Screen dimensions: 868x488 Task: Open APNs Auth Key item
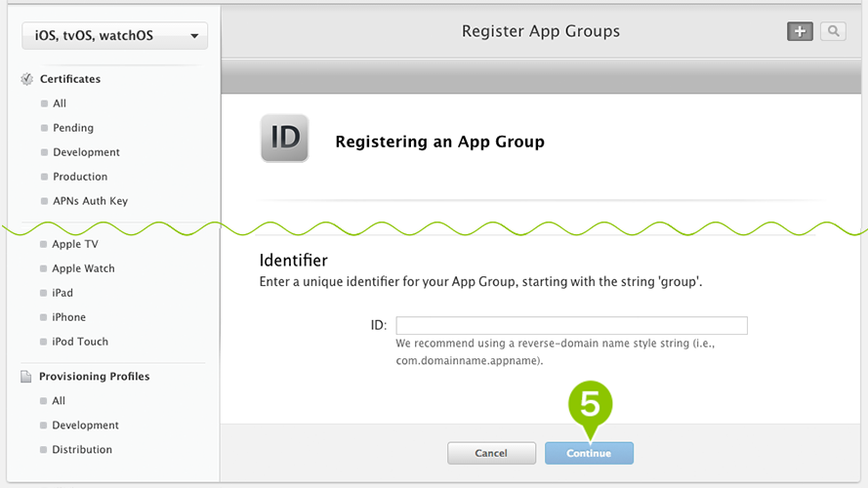click(90, 201)
